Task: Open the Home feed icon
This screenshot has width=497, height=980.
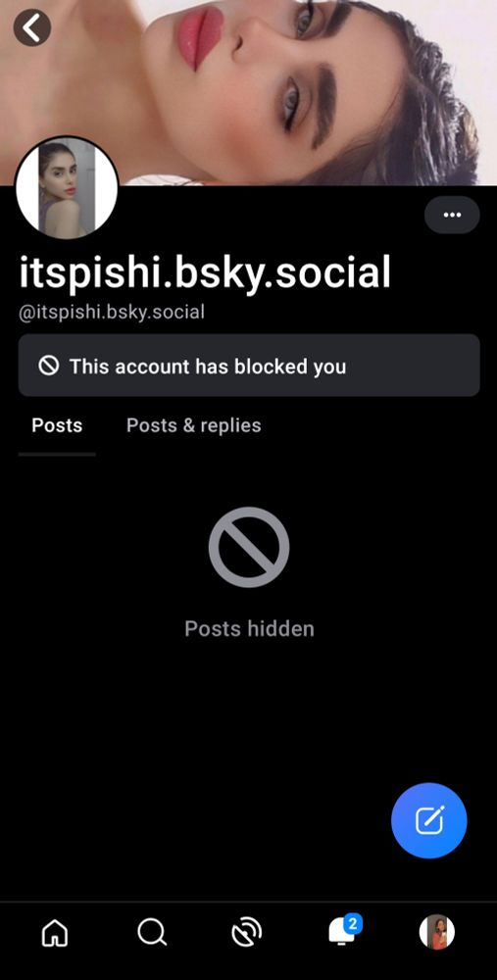Action: [55, 933]
